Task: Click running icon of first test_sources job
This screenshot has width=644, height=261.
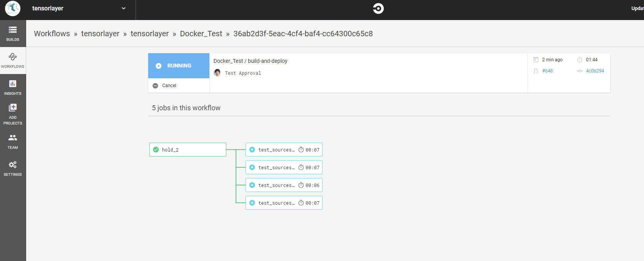Action: click(252, 150)
